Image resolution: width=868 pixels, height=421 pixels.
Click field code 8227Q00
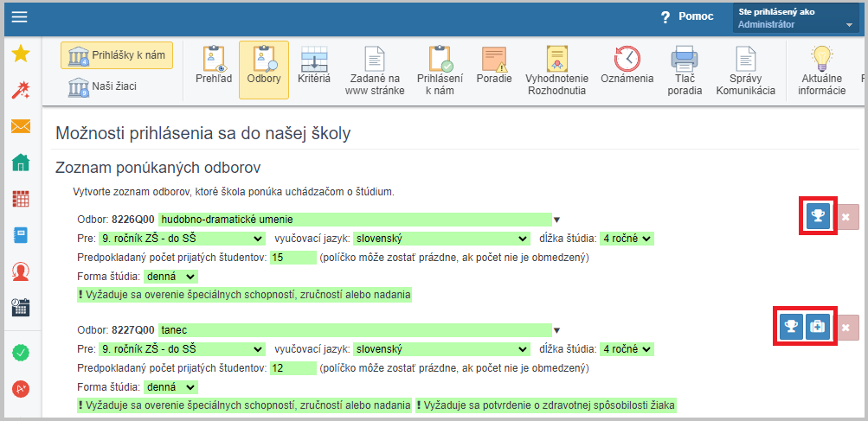click(133, 330)
